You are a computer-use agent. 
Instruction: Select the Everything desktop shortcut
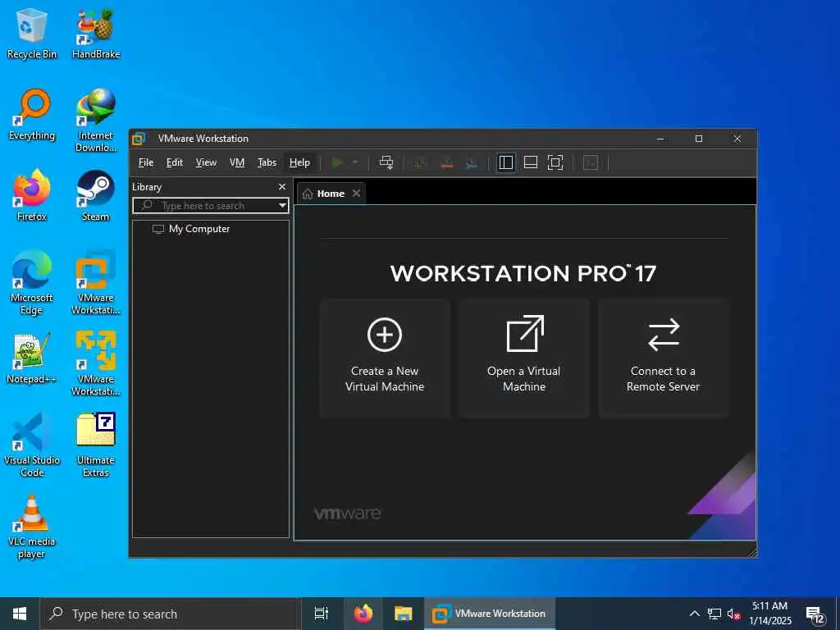(x=32, y=115)
